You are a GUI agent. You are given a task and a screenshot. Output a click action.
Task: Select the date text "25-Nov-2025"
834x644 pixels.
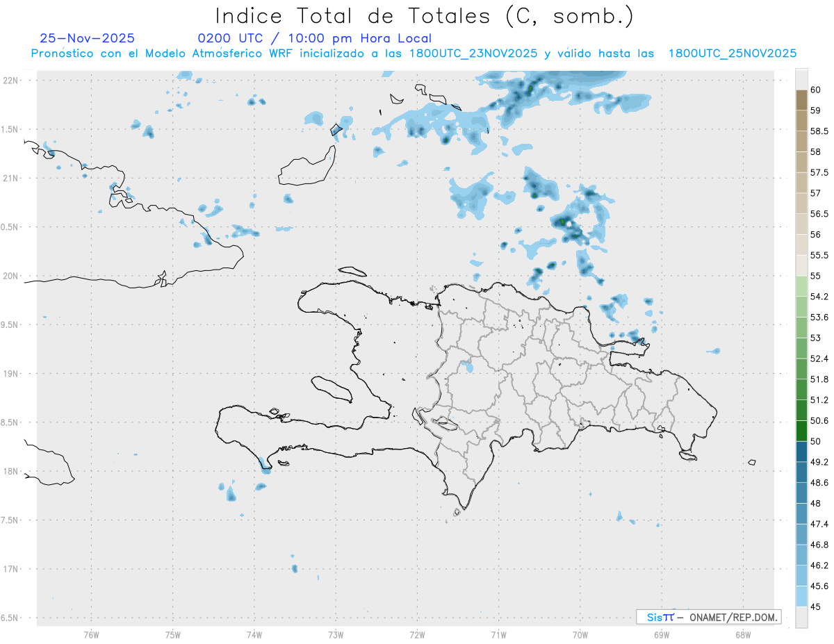tap(88, 38)
